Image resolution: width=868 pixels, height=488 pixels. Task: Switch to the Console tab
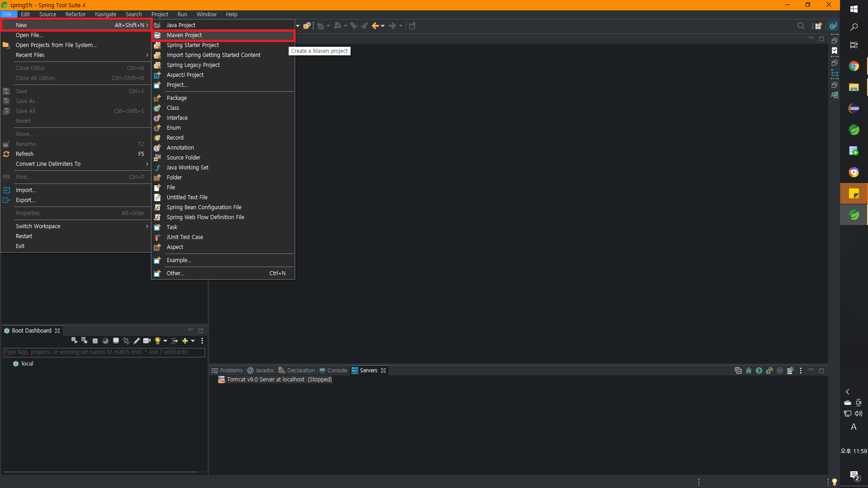337,371
